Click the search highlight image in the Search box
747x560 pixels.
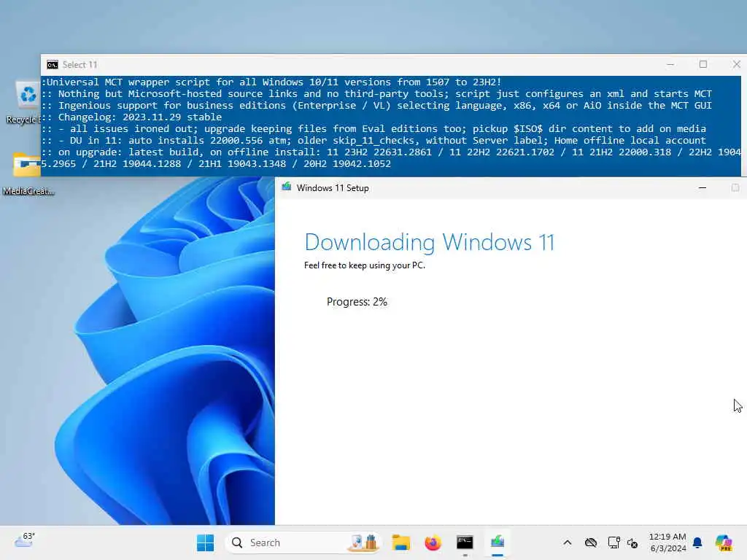(x=363, y=542)
